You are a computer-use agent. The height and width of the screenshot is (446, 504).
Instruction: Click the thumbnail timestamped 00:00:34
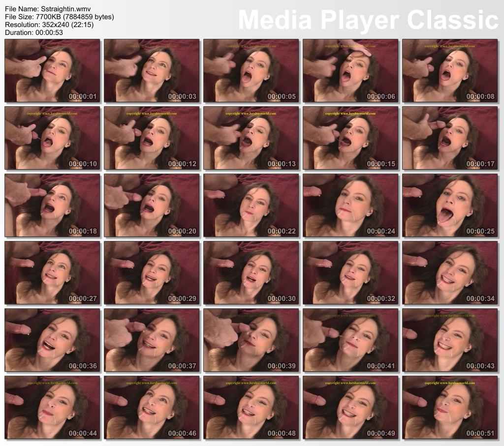(450, 272)
